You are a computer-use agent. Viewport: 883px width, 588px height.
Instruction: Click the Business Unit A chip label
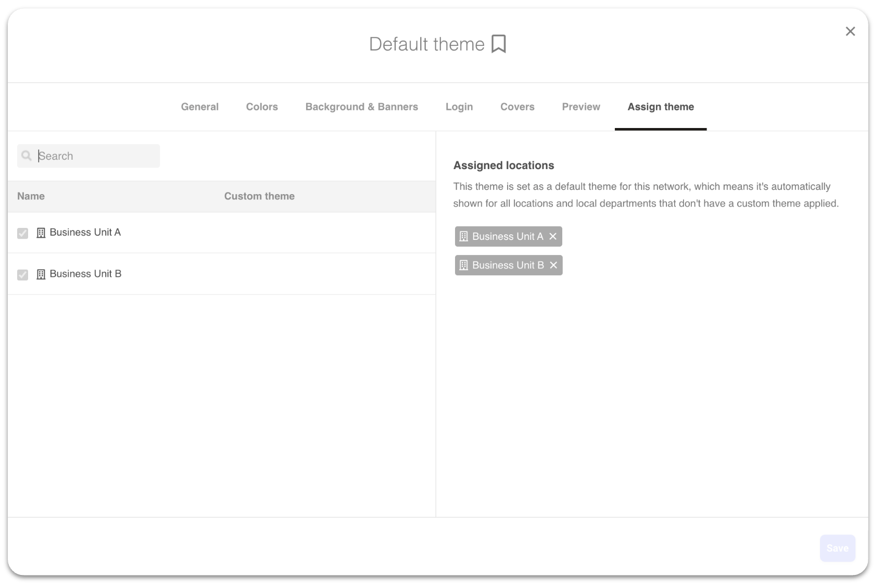(x=508, y=236)
